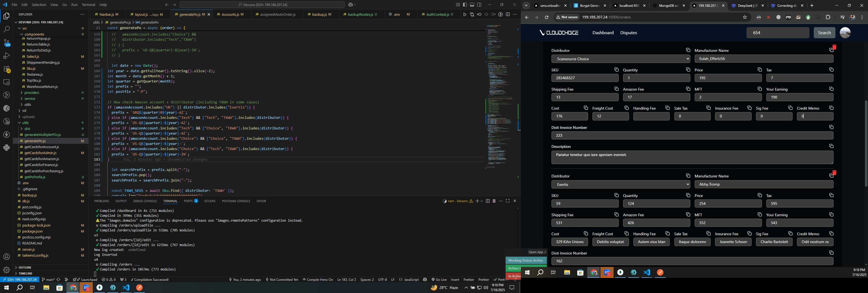The image size is (868, 293).
Task: Open the Distributor dropdown showing Scansource Choice
Action: (x=620, y=59)
